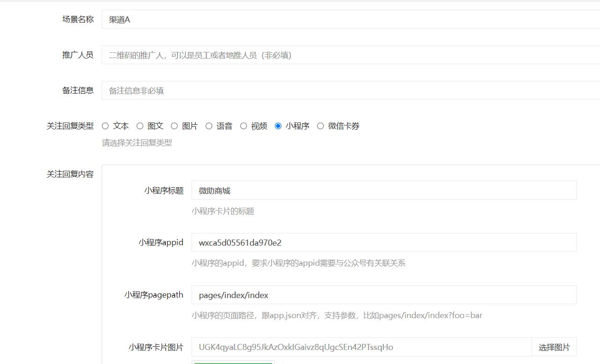The height and width of the screenshot is (364, 600).
Task: Click the 场景名称 label
Action: 78,19
